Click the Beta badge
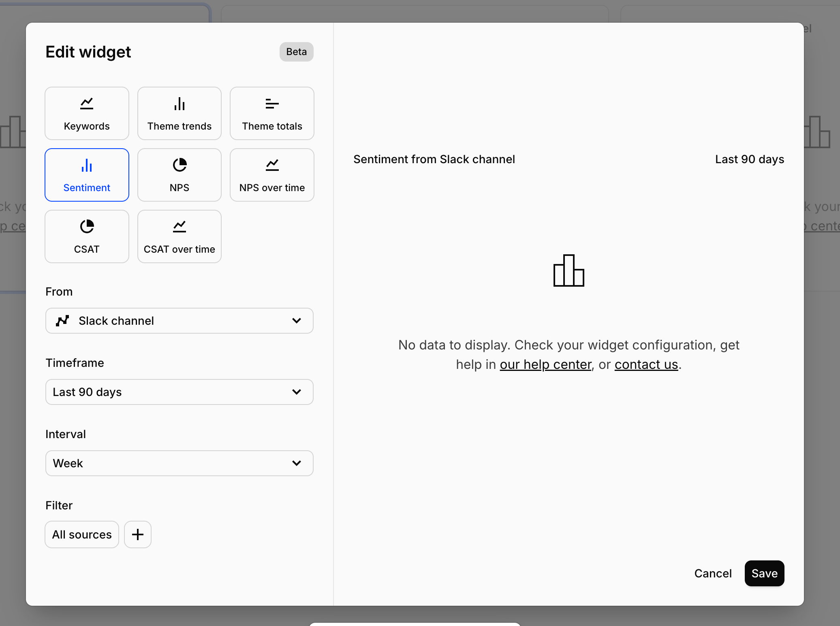Screen dimensions: 840x626 [296, 52]
